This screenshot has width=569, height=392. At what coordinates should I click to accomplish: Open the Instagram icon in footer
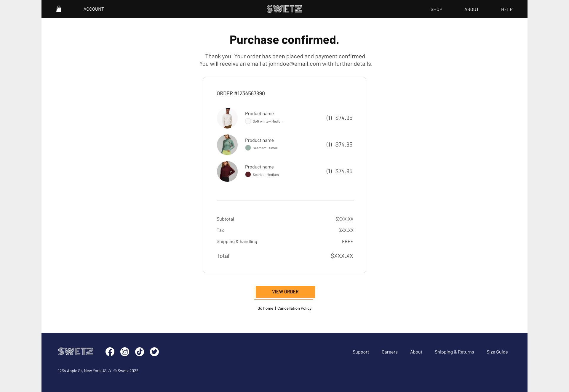click(x=125, y=352)
